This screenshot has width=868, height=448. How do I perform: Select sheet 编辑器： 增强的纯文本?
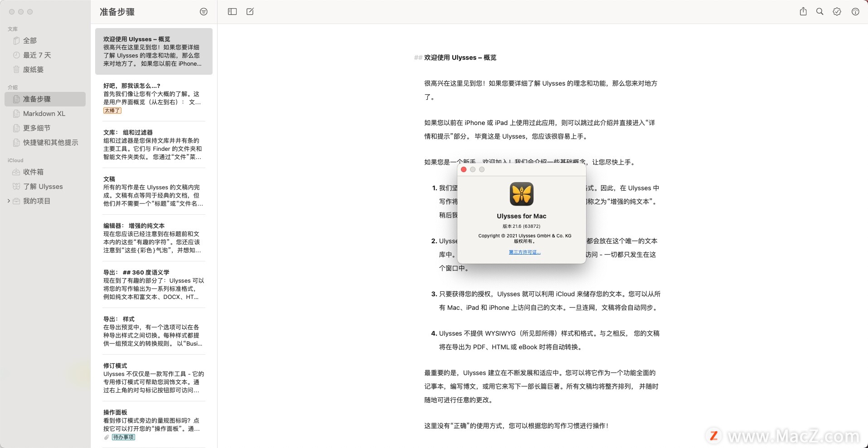pyautogui.click(x=154, y=238)
